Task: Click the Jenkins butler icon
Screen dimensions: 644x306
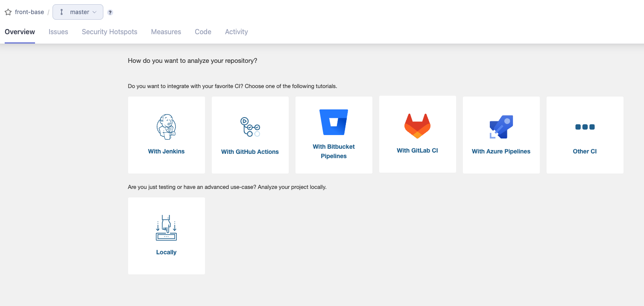Action: point(166,127)
